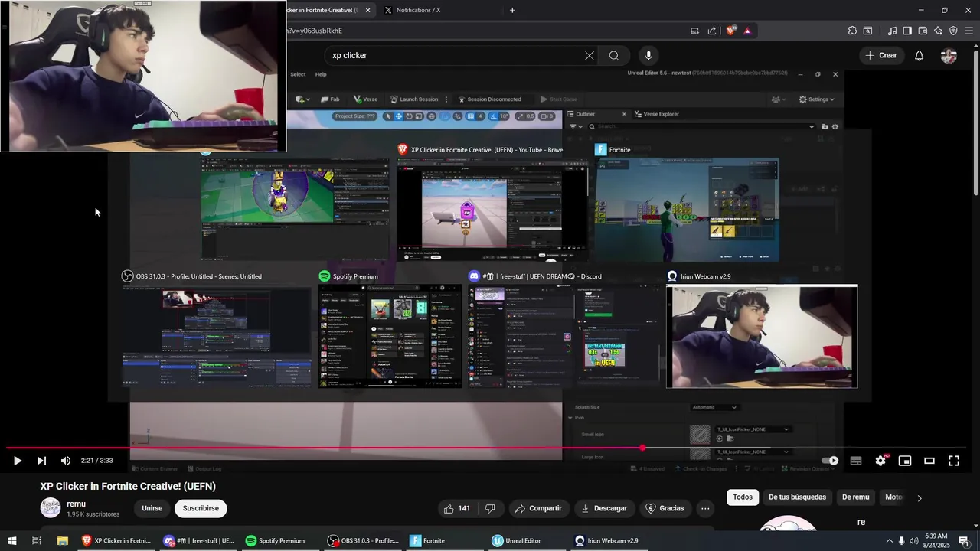Click the Descargar download button

pos(604,508)
